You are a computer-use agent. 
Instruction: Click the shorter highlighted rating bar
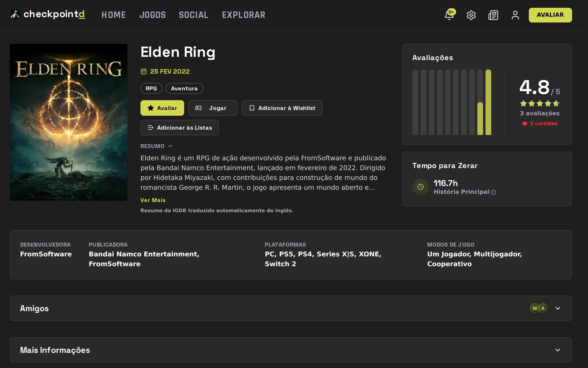480,119
